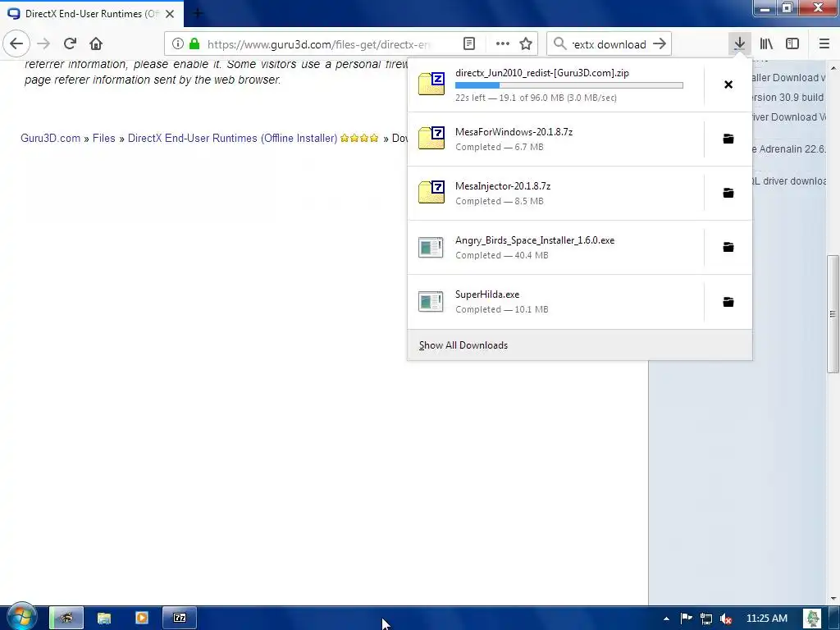Click the page vertical scrollbar thumb

pos(833,314)
